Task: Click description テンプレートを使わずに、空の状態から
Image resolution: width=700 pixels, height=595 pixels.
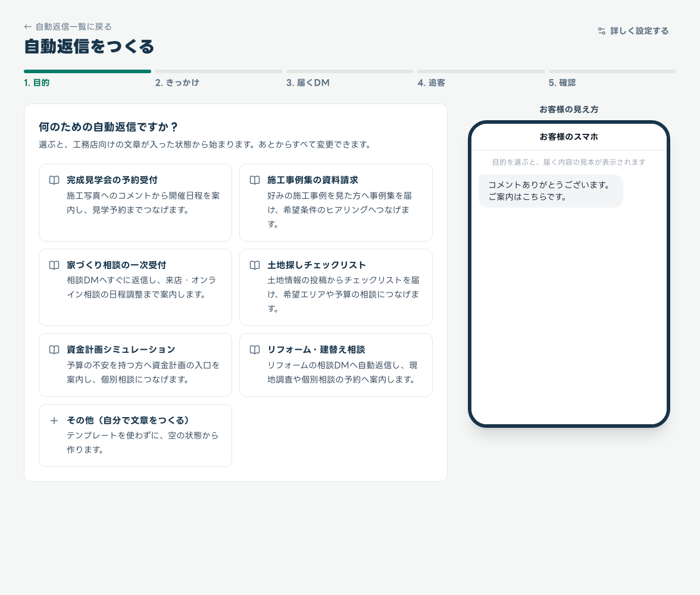Action: click(x=143, y=442)
